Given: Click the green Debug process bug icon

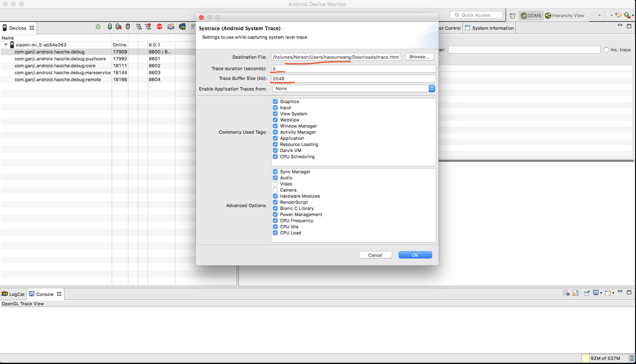Looking at the screenshot, I should point(98,27).
